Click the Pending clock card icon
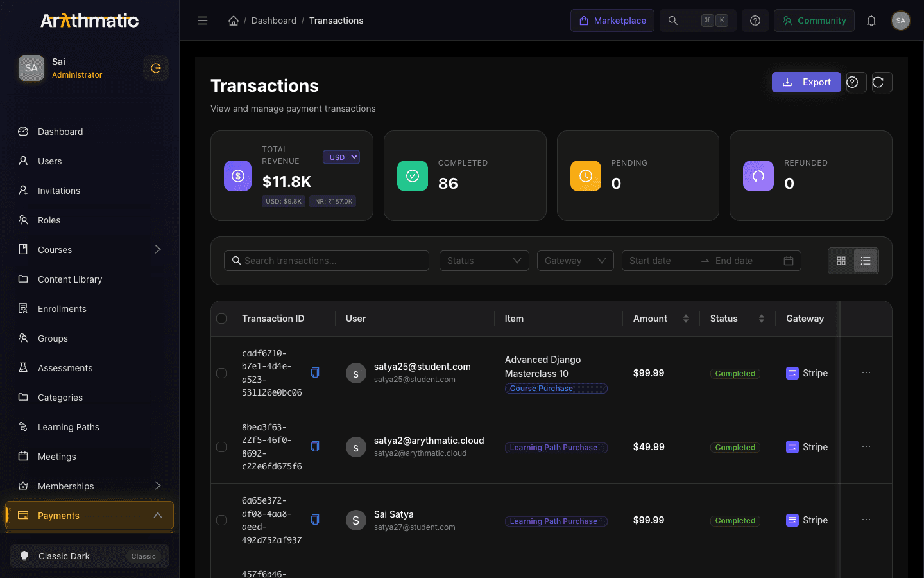 click(586, 176)
